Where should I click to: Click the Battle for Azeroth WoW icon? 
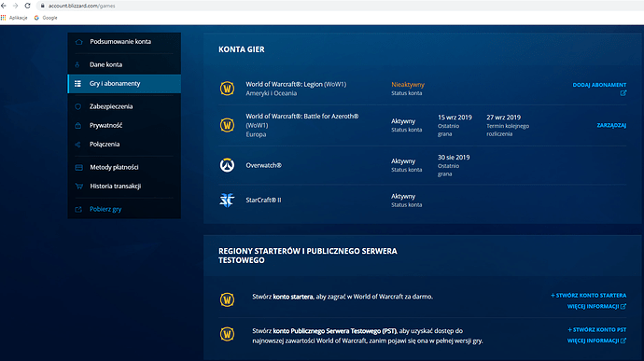[x=227, y=125]
